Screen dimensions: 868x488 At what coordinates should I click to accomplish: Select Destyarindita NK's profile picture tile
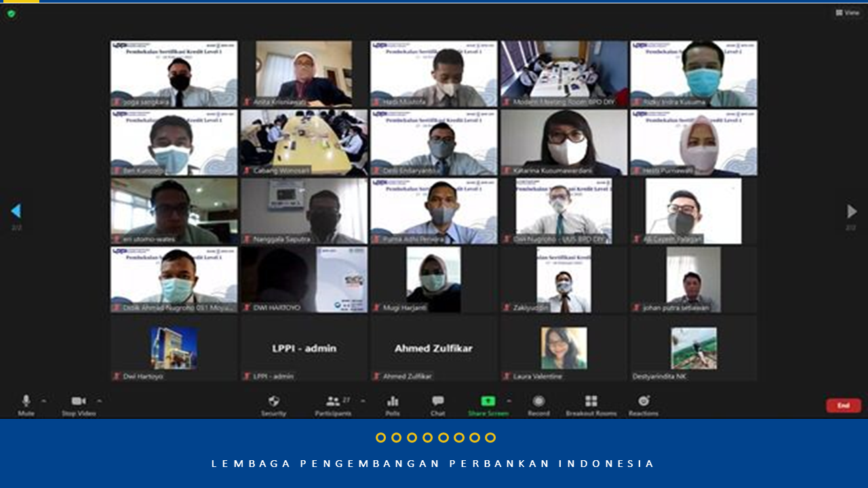click(694, 348)
